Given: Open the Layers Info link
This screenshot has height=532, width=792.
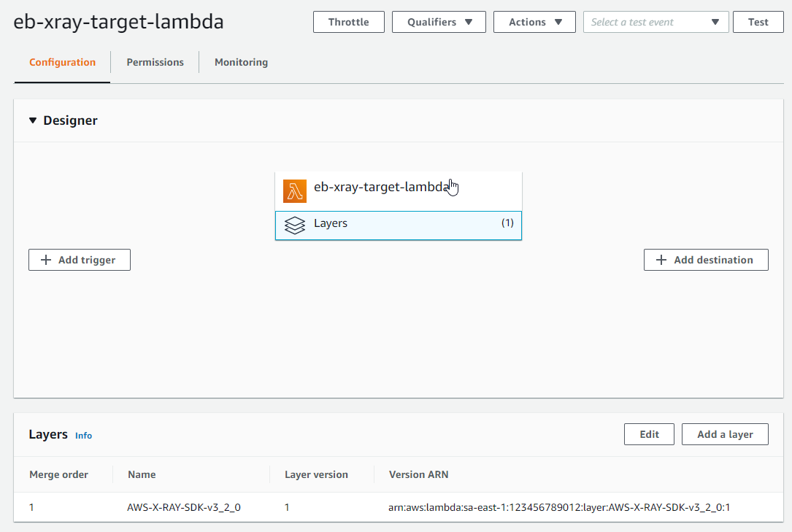Looking at the screenshot, I should [83, 436].
